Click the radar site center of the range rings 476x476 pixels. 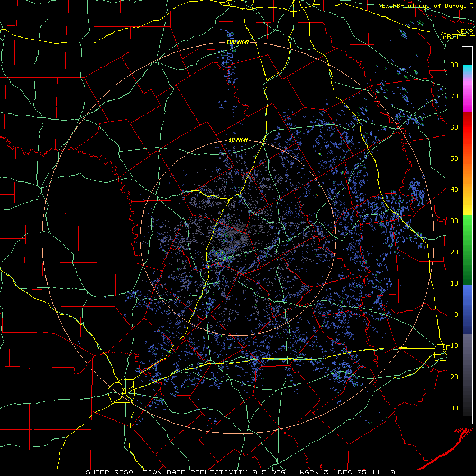pyautogui.click(x=238, y=237)
